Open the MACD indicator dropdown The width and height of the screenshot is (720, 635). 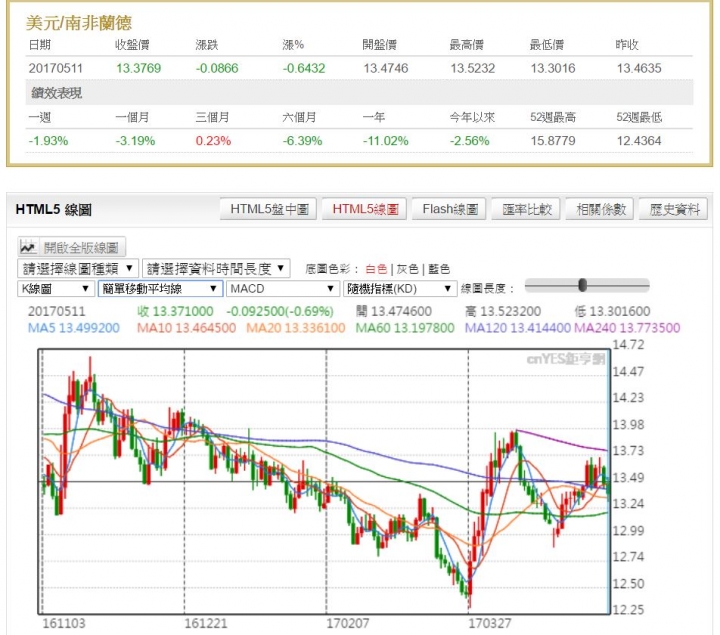(283, 289)
